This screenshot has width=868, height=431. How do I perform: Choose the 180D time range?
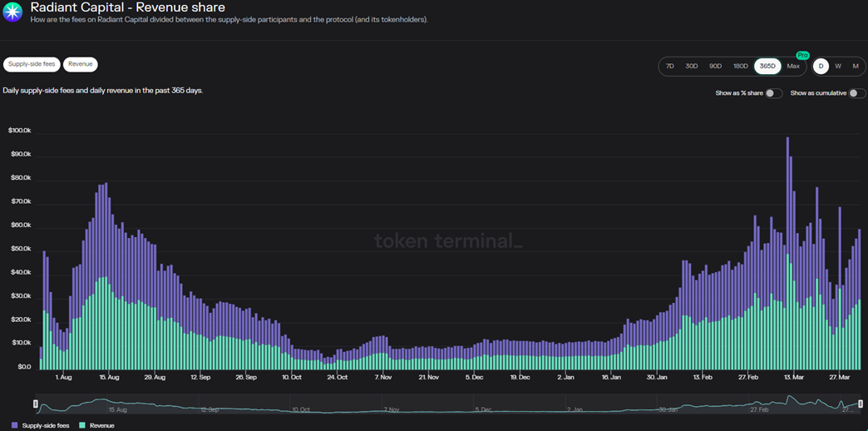[x=740, y=67]
